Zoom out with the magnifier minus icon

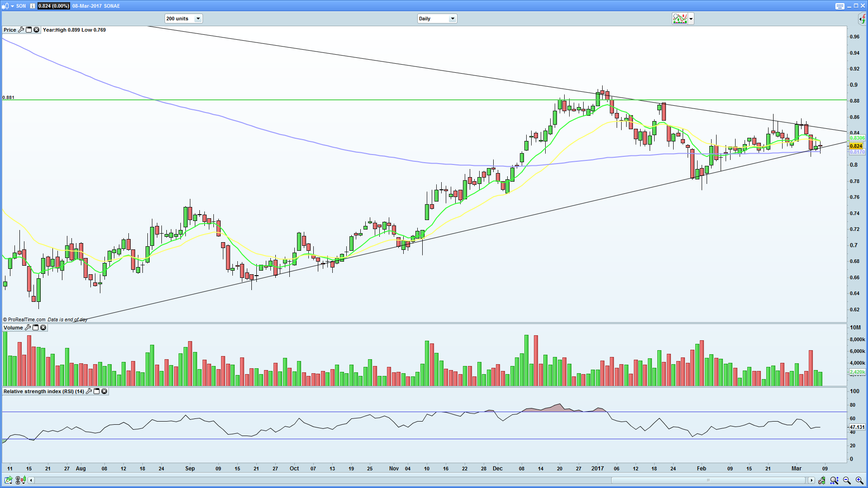[x=847, y=480]
